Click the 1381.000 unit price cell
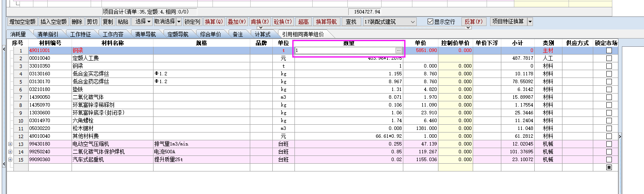The width and height of the screenshot is (644, 194). [420, 129]
